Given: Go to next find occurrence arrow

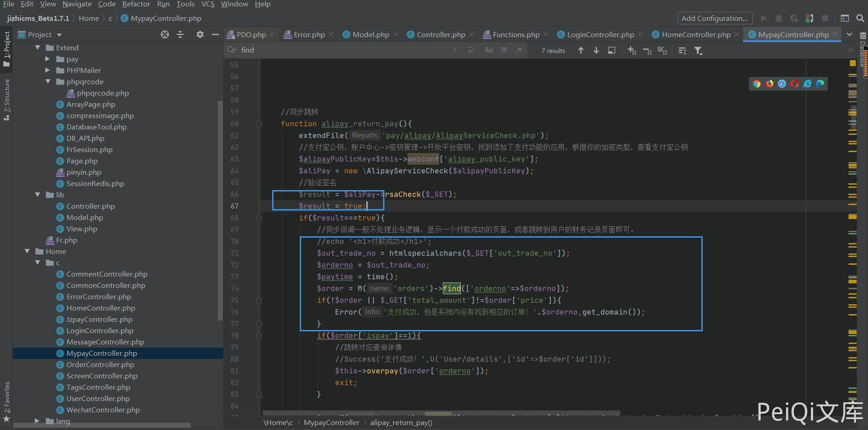Looking at the screenshot, I should click(596, 51).
